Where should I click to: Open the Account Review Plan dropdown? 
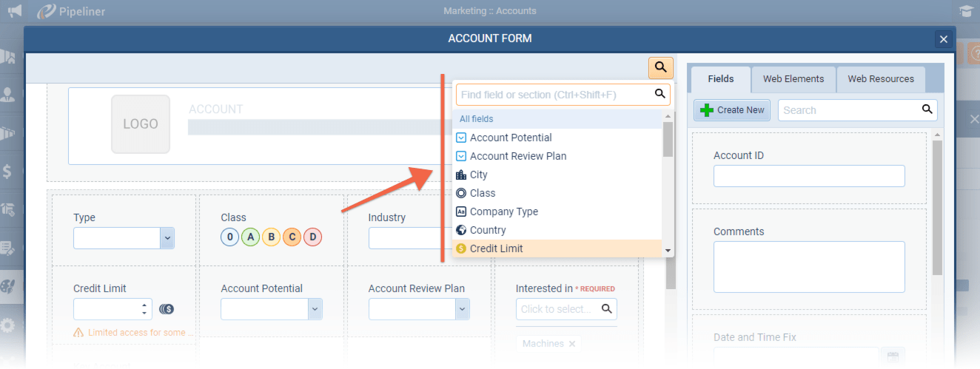pyautogui.click(x=462, y=309)
